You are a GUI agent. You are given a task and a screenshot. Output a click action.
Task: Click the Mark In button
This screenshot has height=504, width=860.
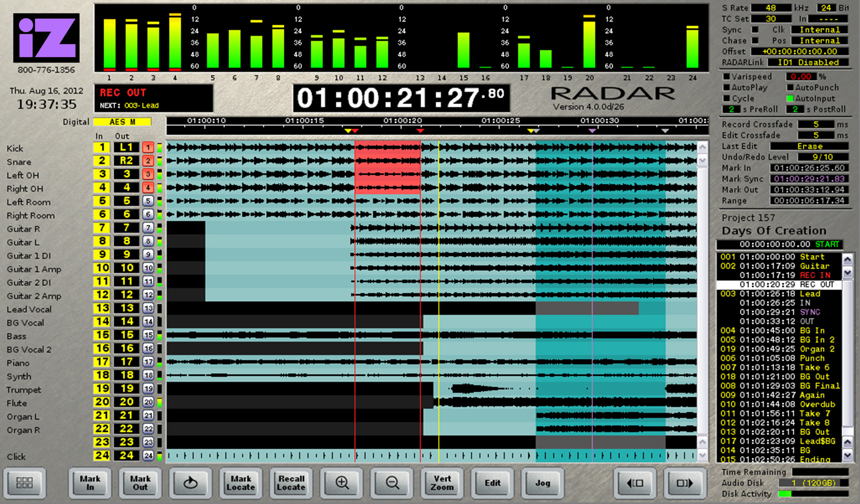click(90, 483)
